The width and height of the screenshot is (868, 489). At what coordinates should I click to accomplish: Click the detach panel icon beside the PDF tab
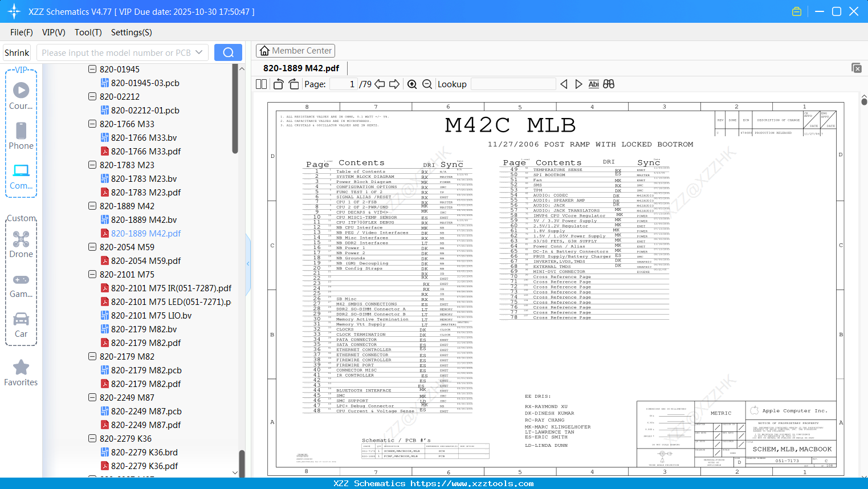[857, 68]
